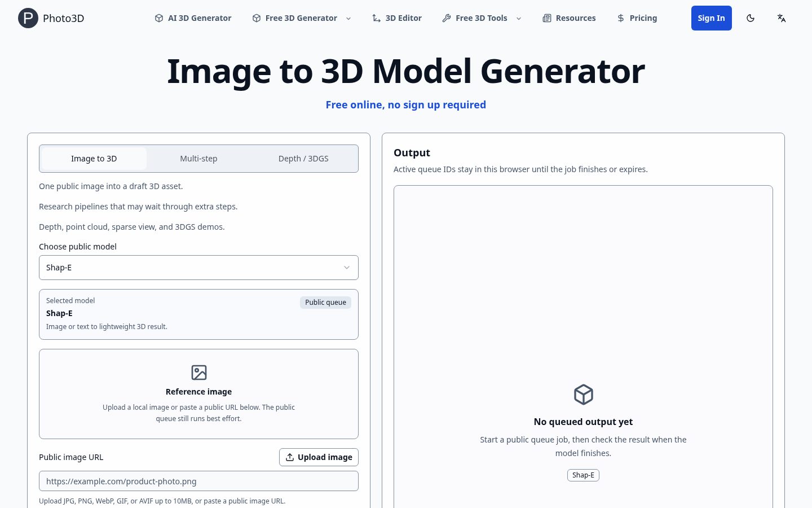Switch to the Depth / 3DGS tab

click(303, 159)
